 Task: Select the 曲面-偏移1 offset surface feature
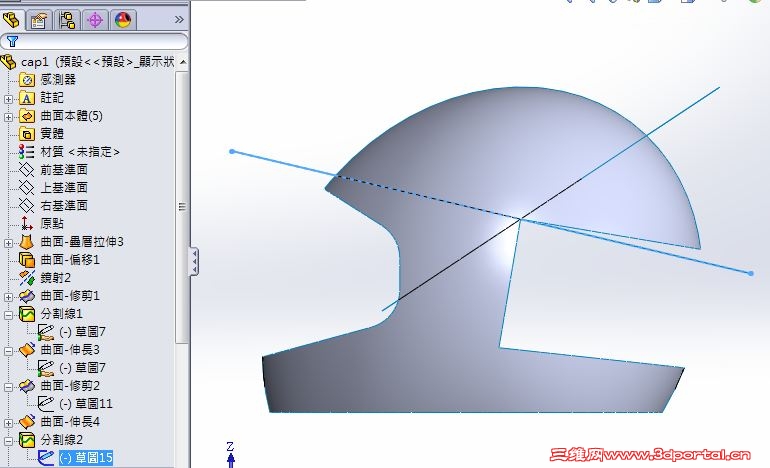pos(59,259)
